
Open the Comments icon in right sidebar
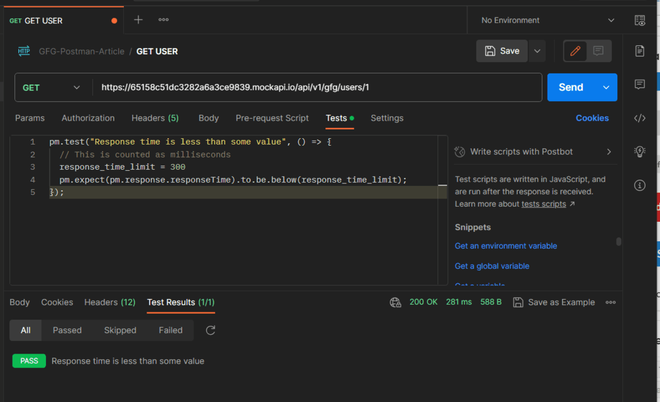pos(640,85)
